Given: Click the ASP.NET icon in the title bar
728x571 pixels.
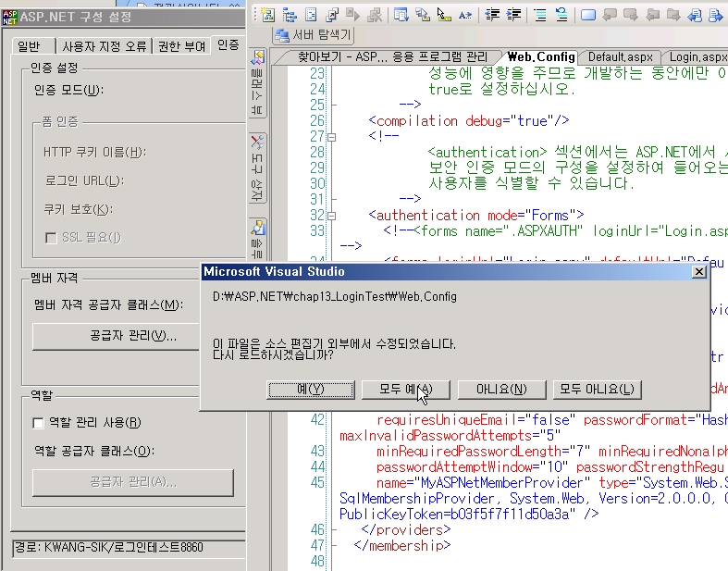Looking at the screenshot, I should tap(10, 18).
